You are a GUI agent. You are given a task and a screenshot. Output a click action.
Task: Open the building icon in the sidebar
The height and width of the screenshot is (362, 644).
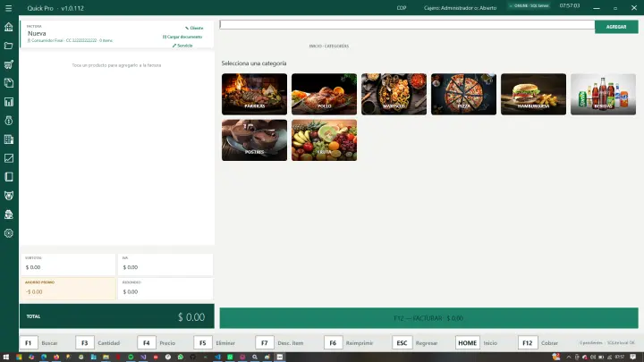coord(9,139)
